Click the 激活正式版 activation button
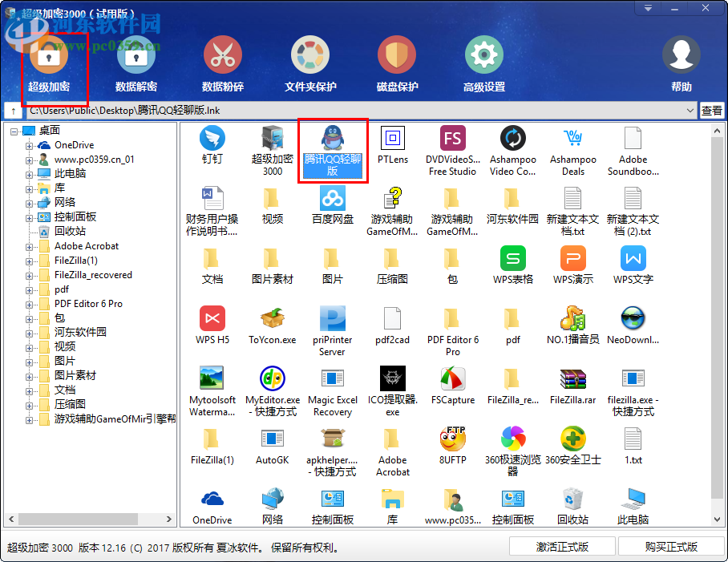Screen dimensions: 728x562 coord(561,545)
